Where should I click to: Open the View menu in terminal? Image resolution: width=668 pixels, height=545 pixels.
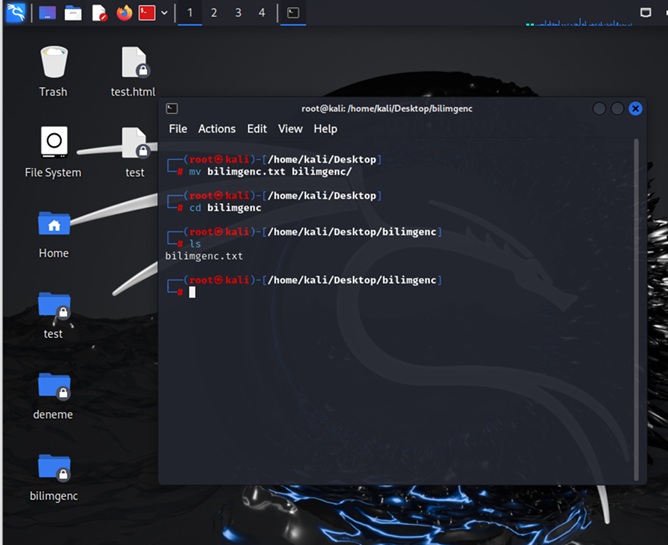coord(290,129)
